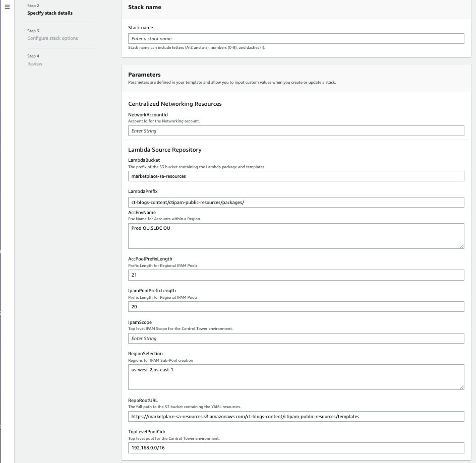Focus the RepoRootURL S3 path field

coord(296,416)
